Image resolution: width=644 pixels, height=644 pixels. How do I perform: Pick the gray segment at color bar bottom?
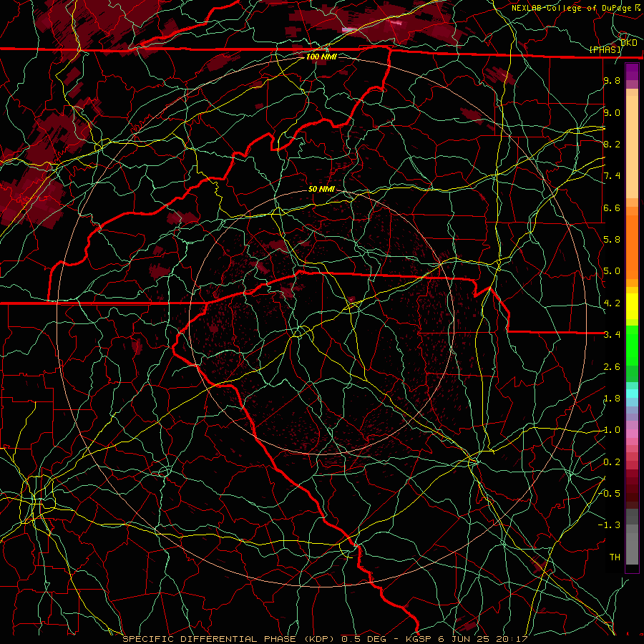click(632, 548)
